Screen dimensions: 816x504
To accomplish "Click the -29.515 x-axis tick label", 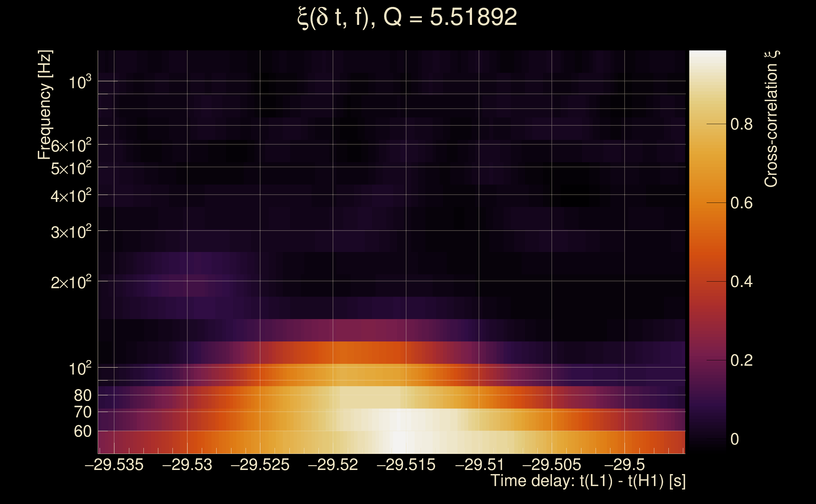I will click(x=406, y=465).
